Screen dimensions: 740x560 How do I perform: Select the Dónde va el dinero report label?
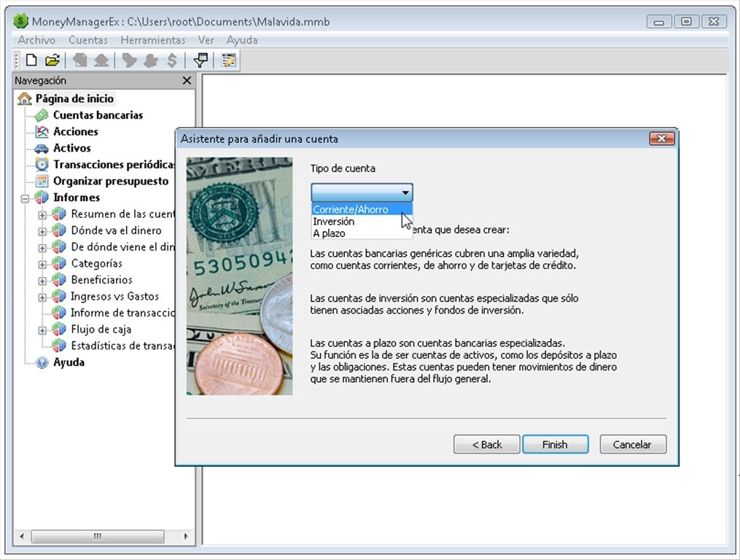(x=116, y=230)
